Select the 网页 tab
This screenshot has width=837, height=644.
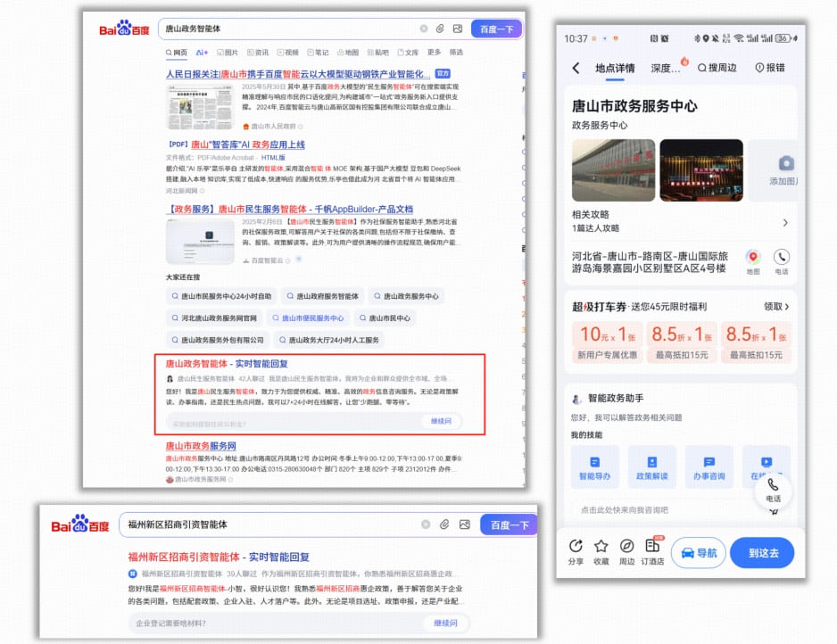[x=176, y=53]
